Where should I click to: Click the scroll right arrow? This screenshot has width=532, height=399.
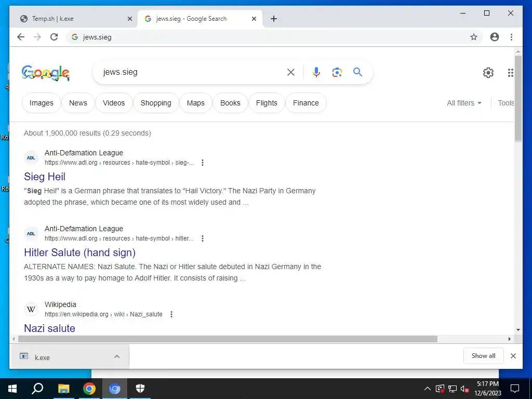509,339
